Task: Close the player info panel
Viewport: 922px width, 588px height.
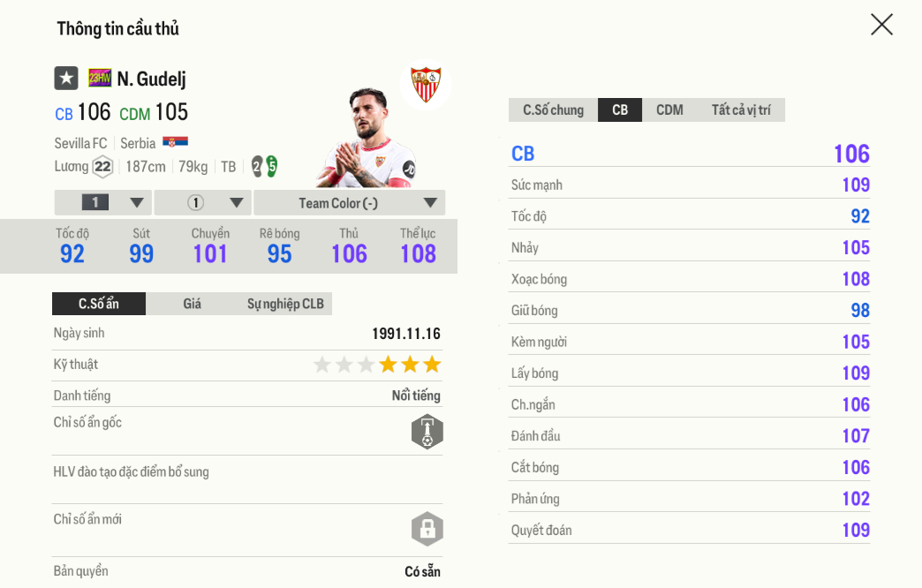Action: [881, 25]
